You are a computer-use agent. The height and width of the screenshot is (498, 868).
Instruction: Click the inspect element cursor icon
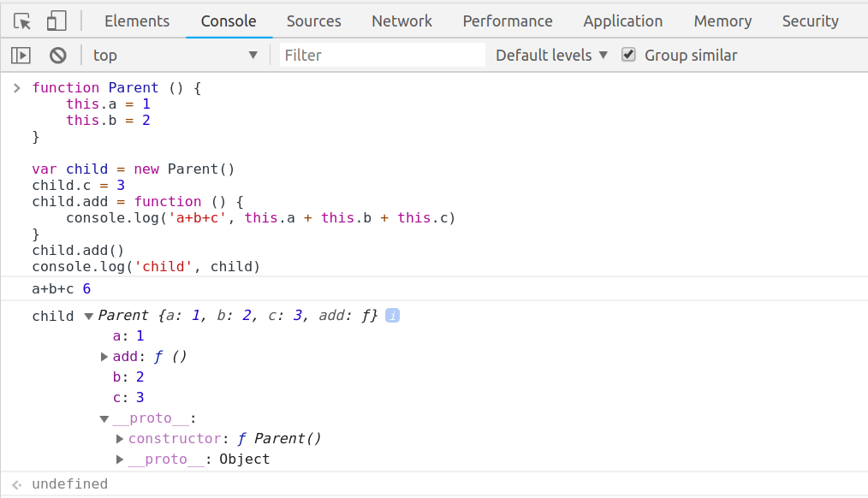click(23, 21)
